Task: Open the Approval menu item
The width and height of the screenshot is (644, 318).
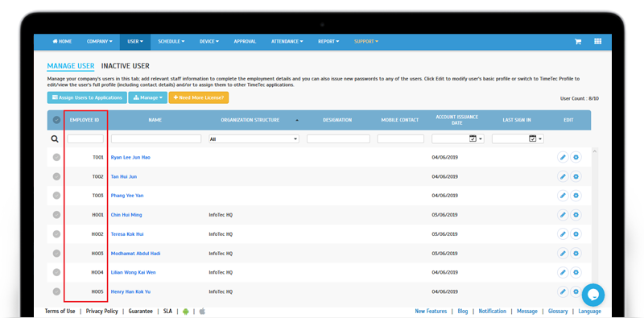Action: click(x=245, y=42)
